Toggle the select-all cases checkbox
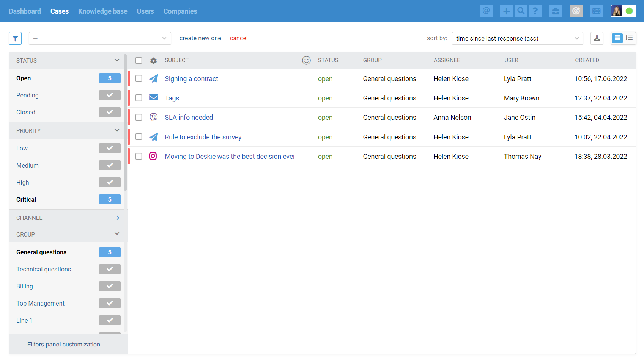Screen dimensions: 644x362 pos(139,61)
